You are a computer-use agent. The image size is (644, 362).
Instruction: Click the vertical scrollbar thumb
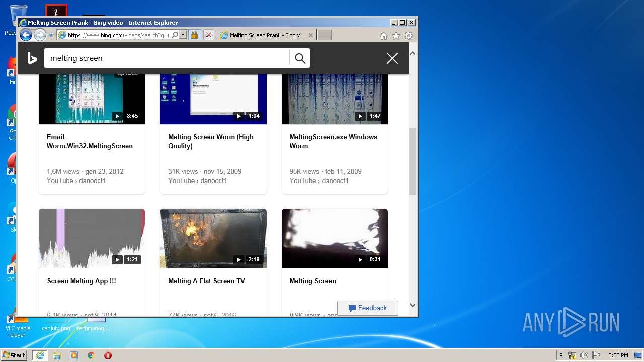coord(413,161)
